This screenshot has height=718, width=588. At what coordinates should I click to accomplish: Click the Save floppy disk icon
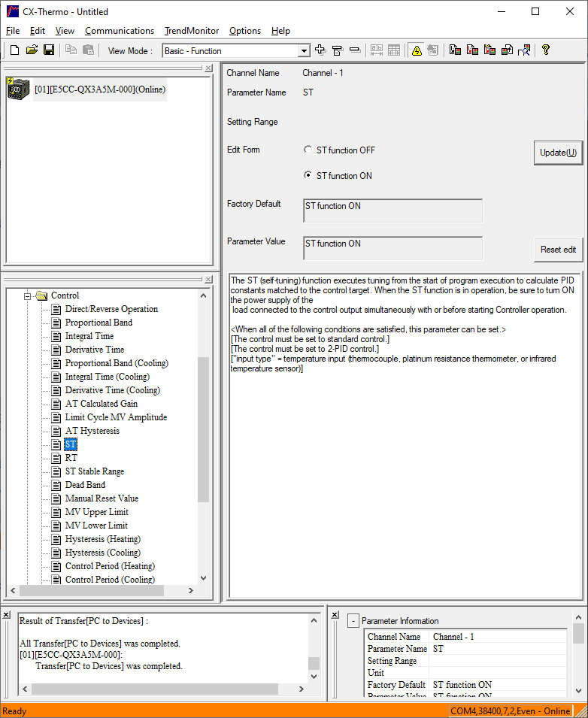(x=49, y=50)
